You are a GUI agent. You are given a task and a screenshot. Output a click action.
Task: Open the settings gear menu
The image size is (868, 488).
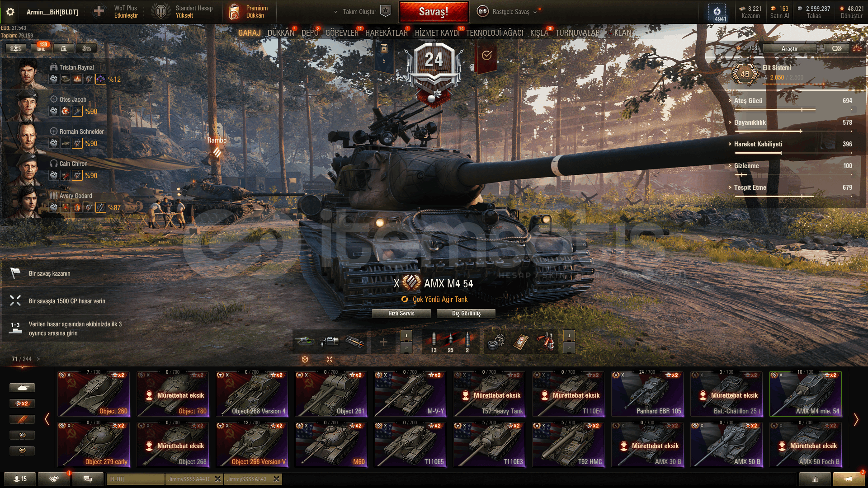[x=10, y=12]
